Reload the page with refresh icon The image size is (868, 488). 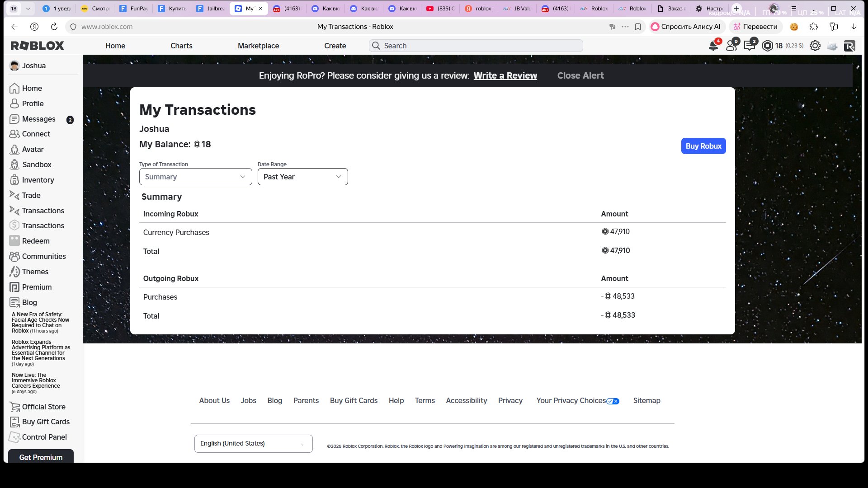click(x=54, y=27)
